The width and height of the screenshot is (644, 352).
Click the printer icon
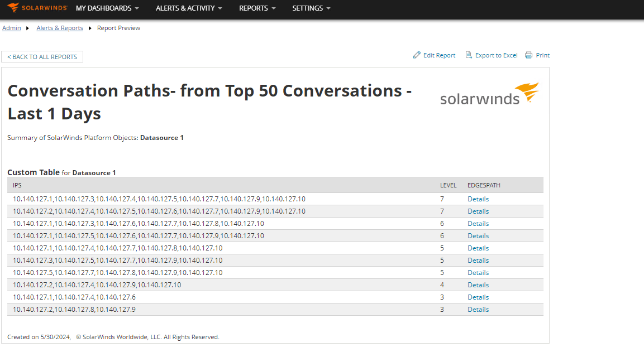point(528,55)
